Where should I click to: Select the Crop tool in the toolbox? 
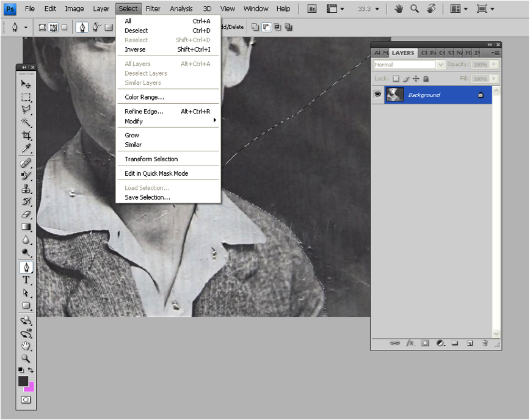[x=26, y=136]
